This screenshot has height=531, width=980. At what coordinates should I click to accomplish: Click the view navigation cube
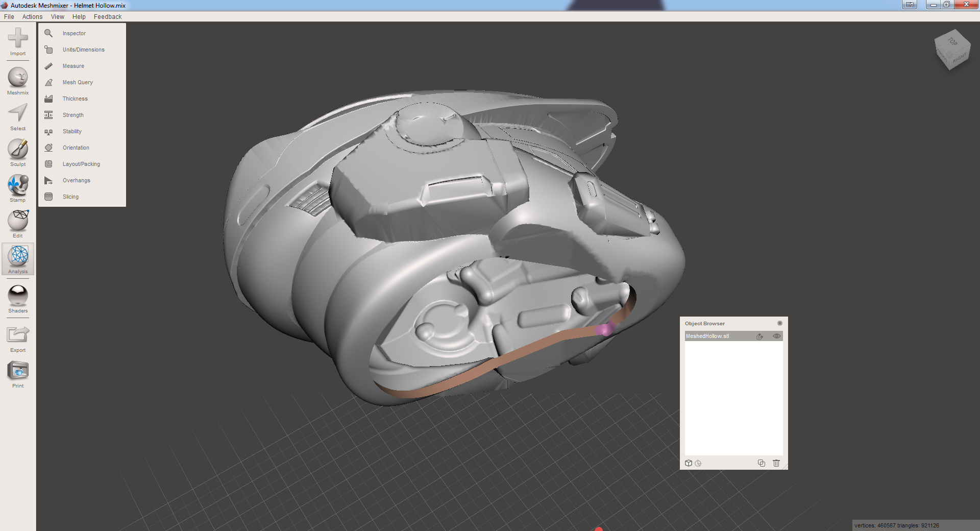coord(952,50)
